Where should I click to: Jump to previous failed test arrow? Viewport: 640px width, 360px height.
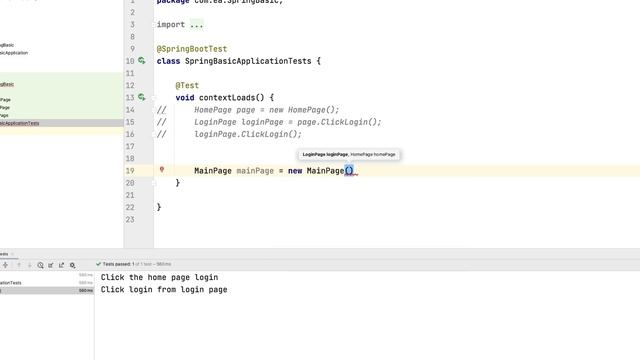[x=19, y=265]
